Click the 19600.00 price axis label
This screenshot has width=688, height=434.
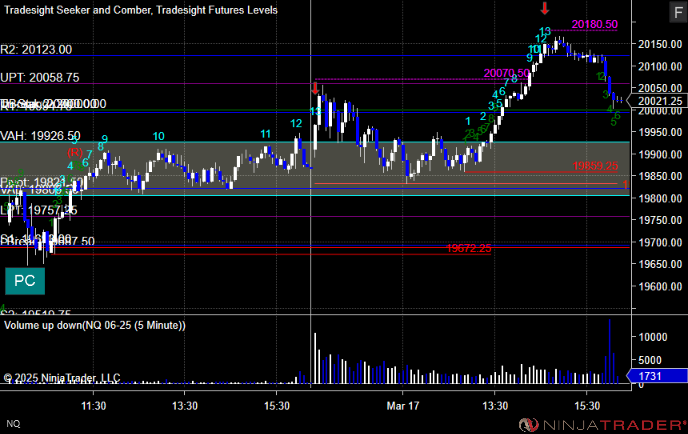(660, 286)
